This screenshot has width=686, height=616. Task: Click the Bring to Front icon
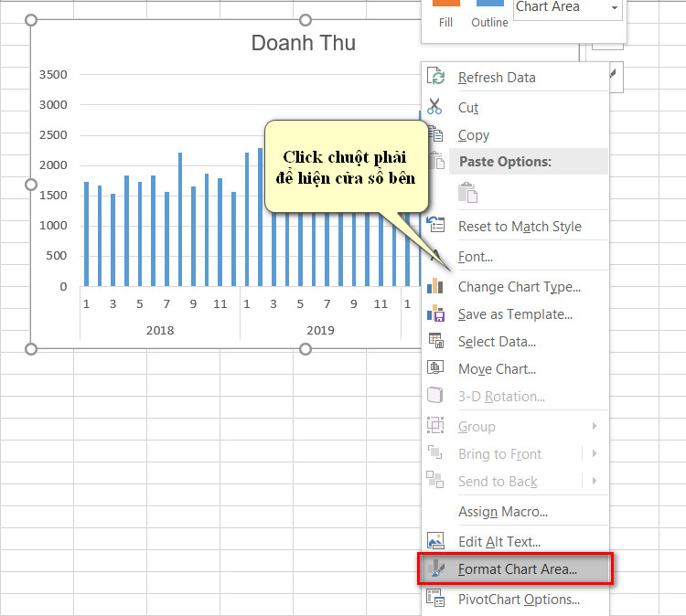[434, 452]
